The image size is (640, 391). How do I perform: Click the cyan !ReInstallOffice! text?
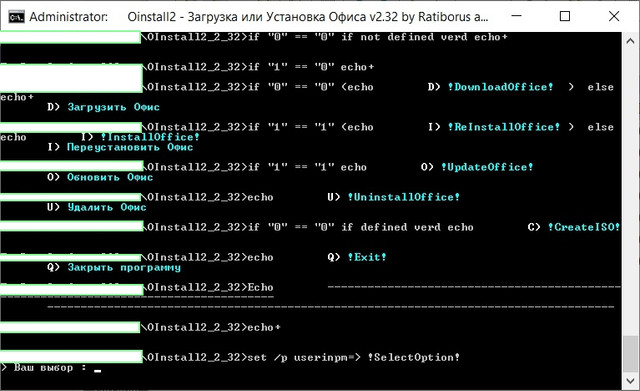coord(504,127)
